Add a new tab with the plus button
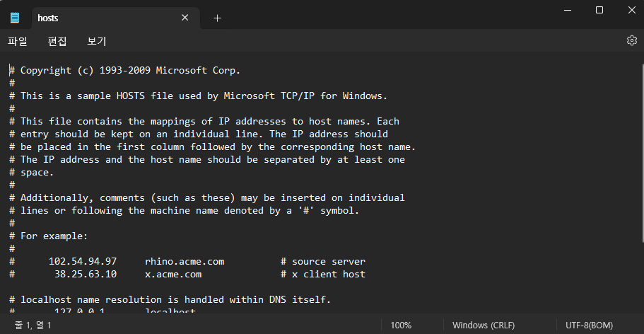Image resolution: width=644 pixels, height=334 pixels. click(217, 18)
